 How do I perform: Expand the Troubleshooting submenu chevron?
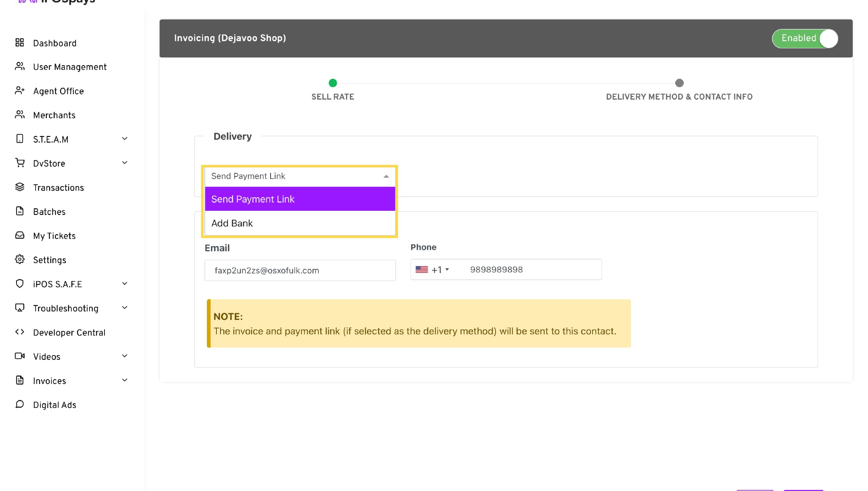tap(125, 308)
